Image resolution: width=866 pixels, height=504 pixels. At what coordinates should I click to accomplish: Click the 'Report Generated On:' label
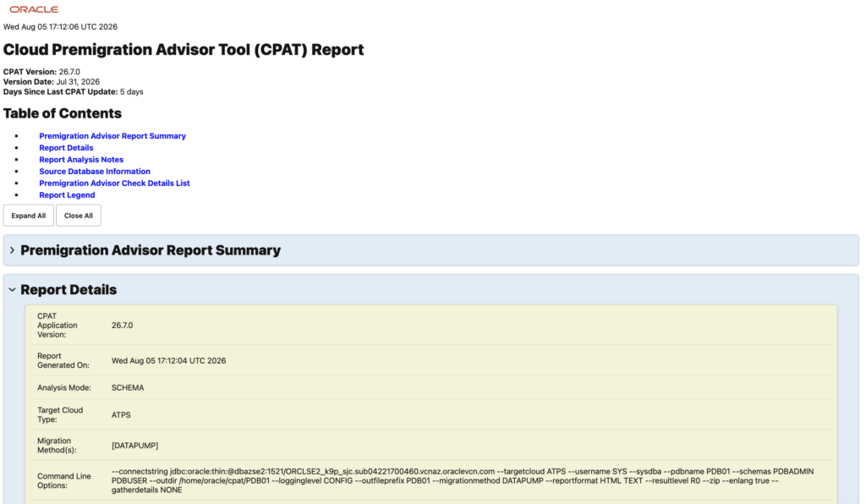63,360
